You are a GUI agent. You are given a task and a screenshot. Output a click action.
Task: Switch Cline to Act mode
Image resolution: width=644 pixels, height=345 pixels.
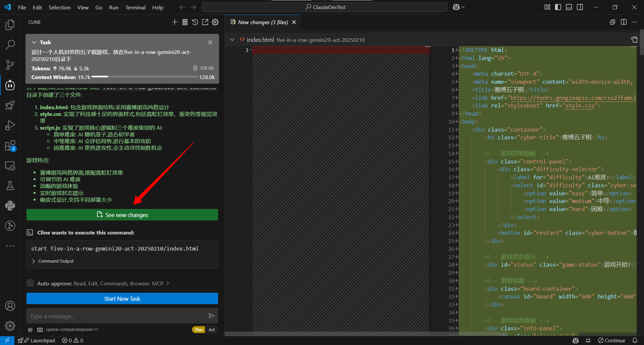pyautogui.click(x=212, y=330)
